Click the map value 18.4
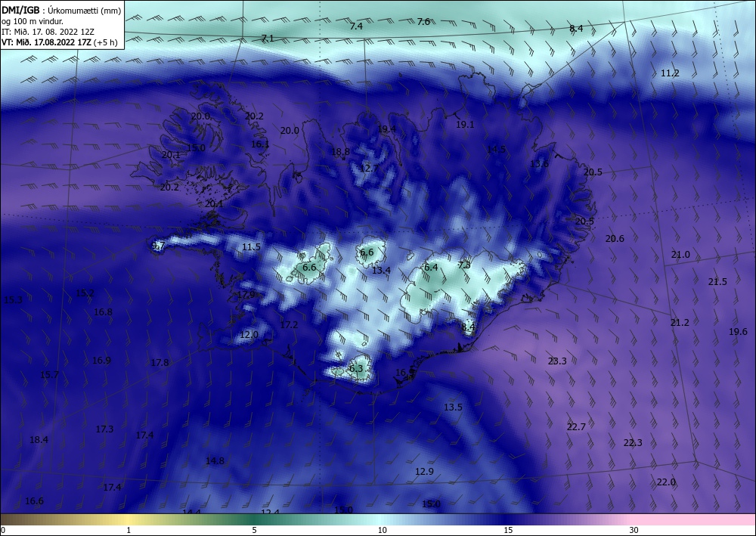Viewport: 756px width, 536px height. (39, 439)
